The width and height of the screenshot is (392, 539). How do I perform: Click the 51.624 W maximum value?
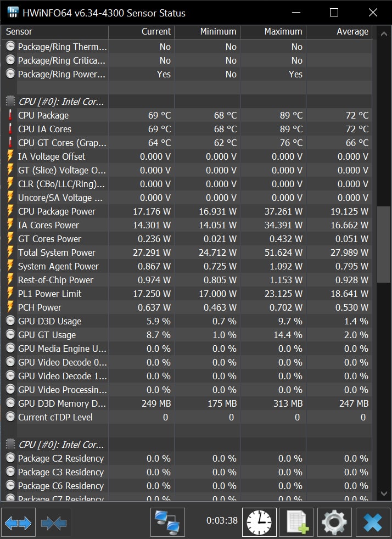point(283,252)
